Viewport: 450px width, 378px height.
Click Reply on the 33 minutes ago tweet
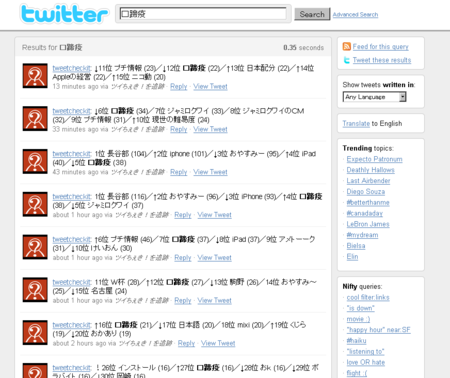179,129
